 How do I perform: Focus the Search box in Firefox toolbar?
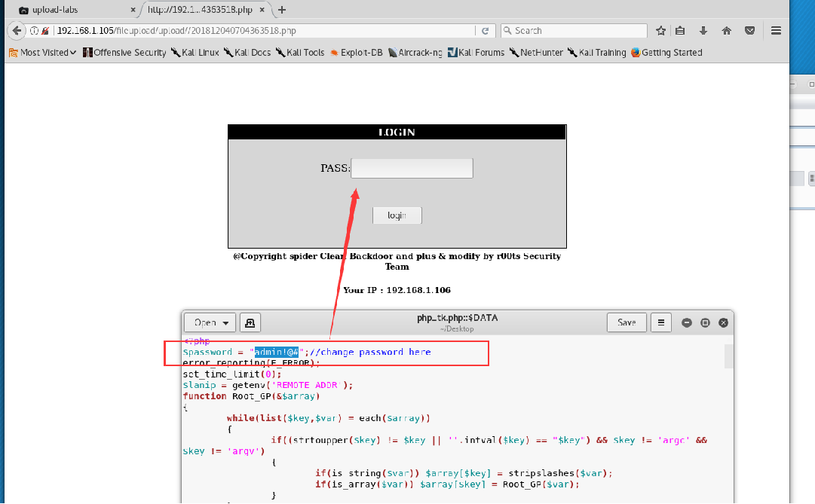(574, 31)
